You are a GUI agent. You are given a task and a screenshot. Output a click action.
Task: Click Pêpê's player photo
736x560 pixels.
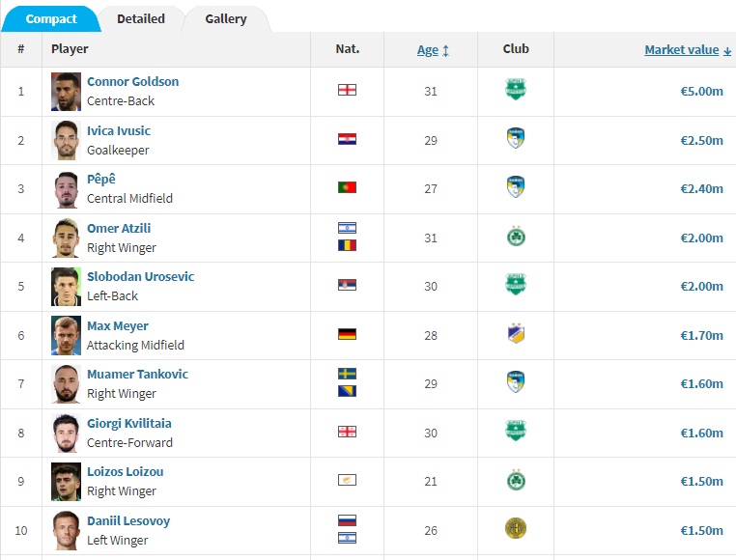[x=66, y=189]
